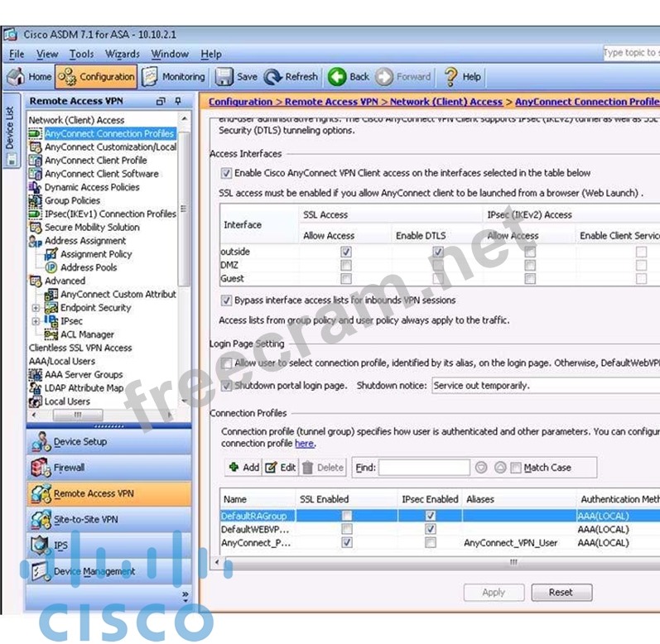Open the Firewall section in the left pane
660x644 pixels.
(69, 468)
